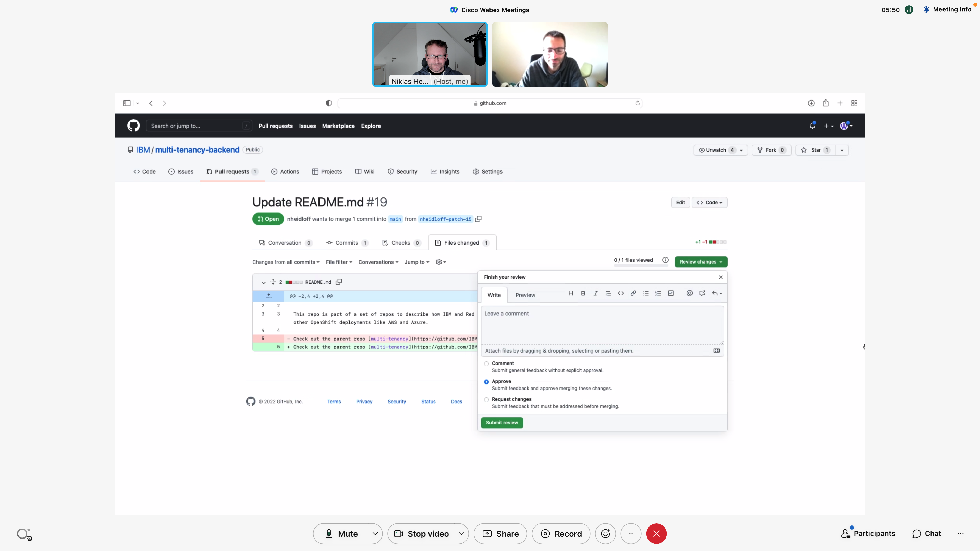Click the nheidloff-patch-15 branch link

[x=446, y=219]
